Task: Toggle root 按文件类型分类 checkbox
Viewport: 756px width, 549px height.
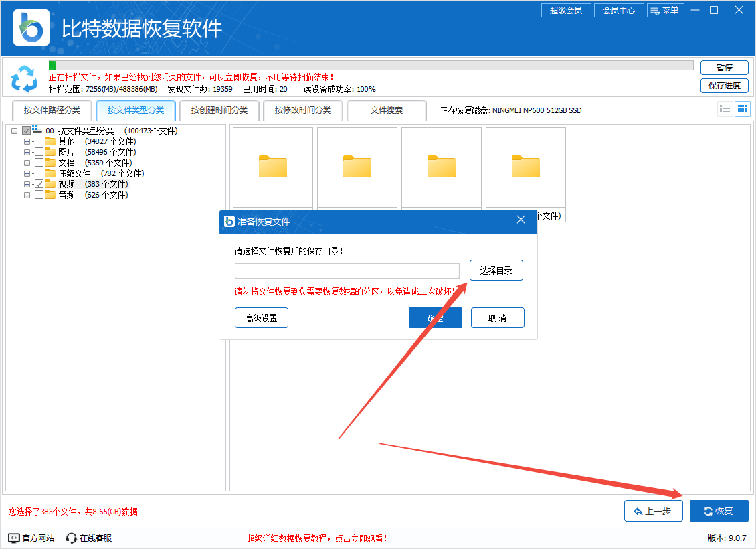Action: (x=27, y=131)
